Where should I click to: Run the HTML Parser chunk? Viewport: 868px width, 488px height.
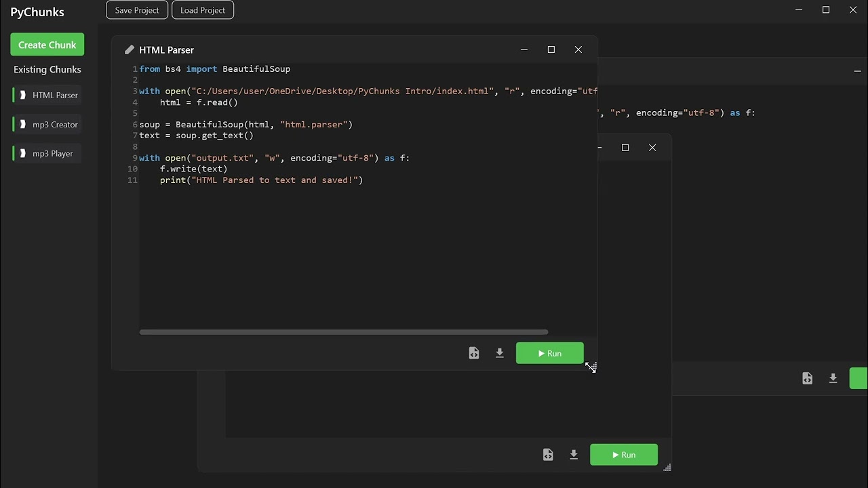tap(550, 353)
